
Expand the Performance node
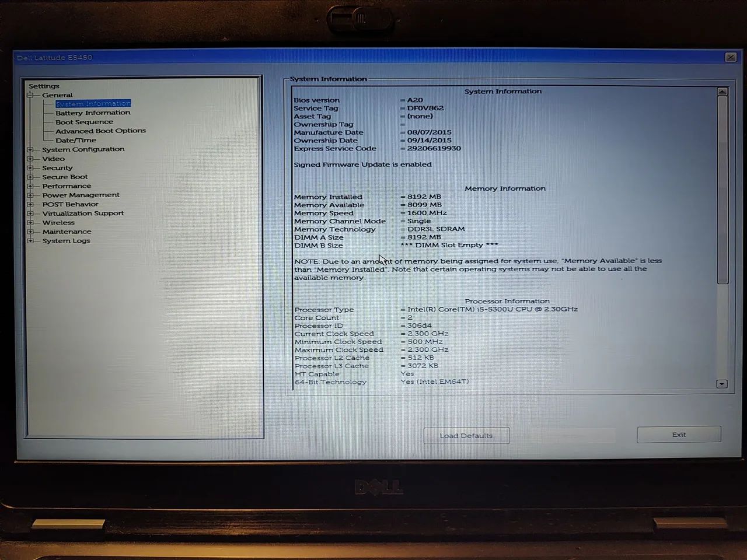coord(30,186)
